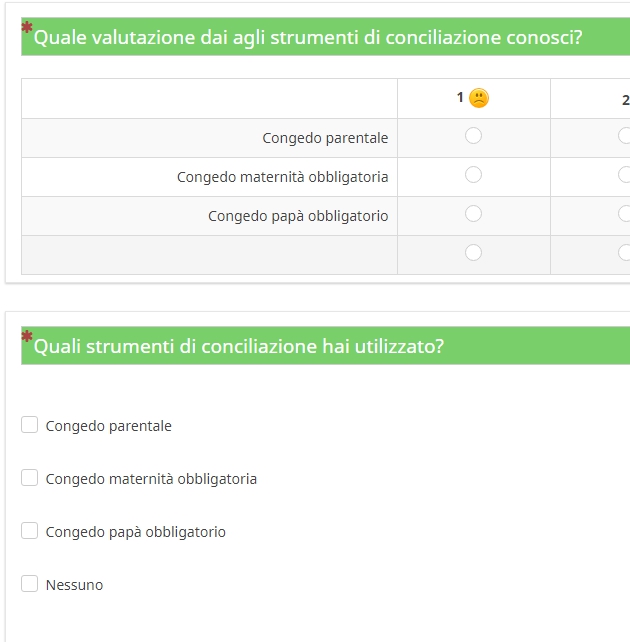Click the red asterisk on the valutazione question
The image size is (630, 642).
(x=27, y=28)
